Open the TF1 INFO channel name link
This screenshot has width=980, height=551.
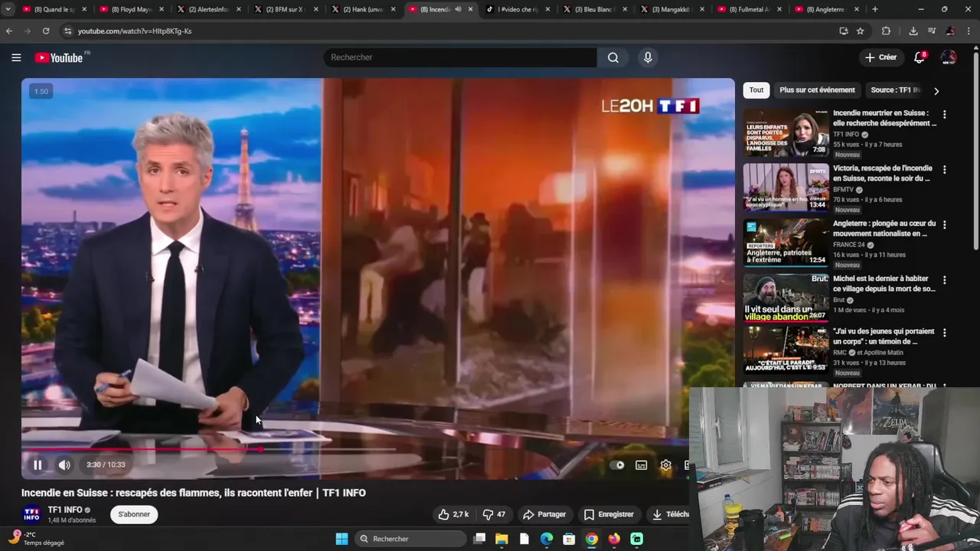[65, 510]
